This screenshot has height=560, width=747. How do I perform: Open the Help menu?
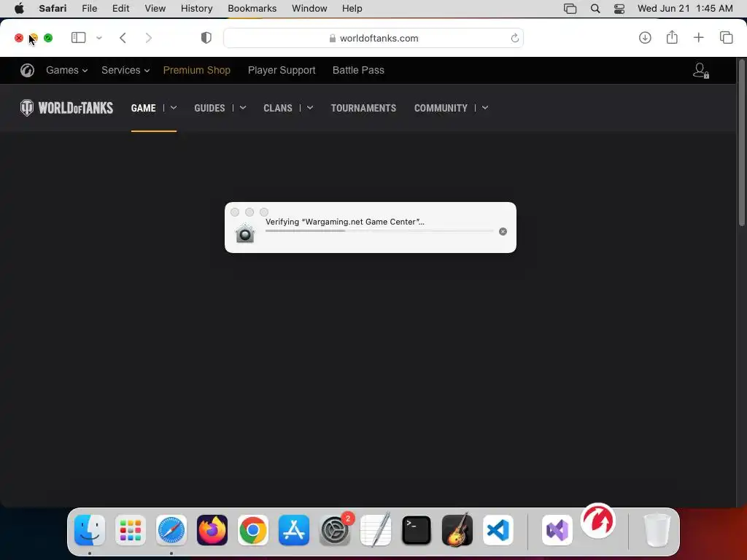point(352,8)
